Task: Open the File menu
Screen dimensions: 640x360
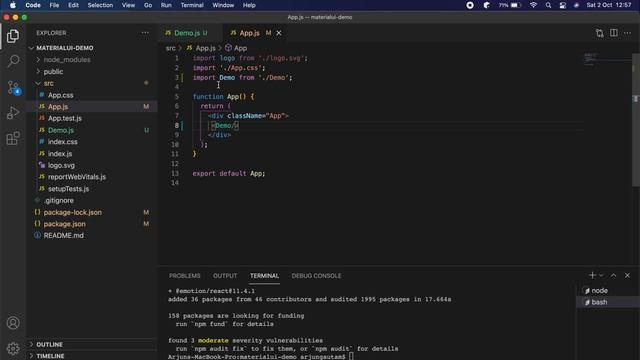Action: [x=54, y=5]
